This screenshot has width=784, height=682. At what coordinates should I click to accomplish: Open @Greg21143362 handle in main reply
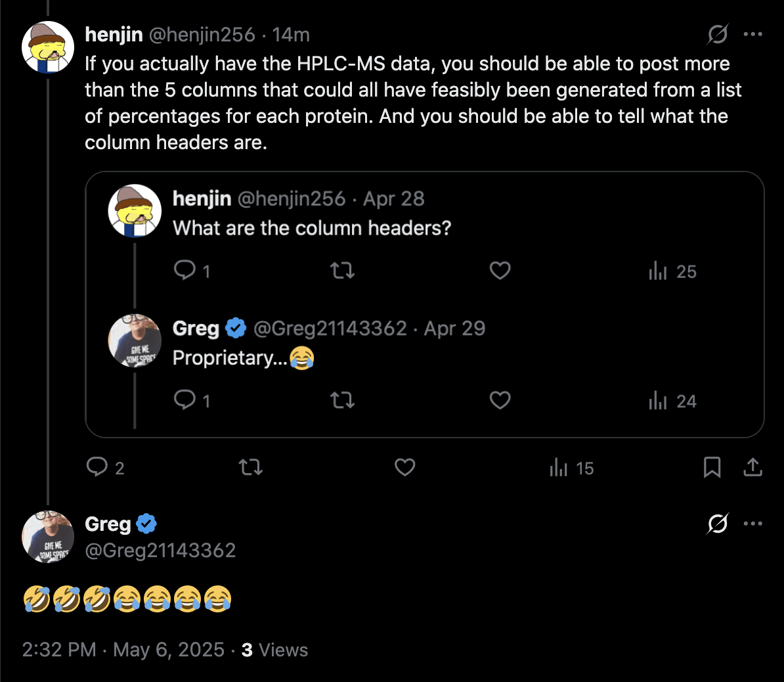pos(160,550)
